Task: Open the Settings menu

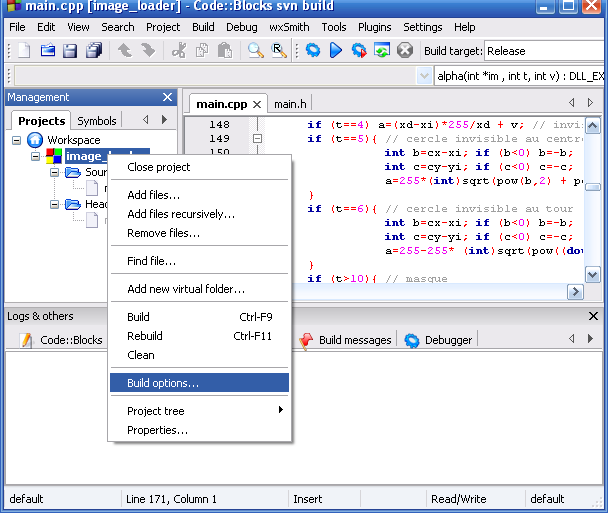Action: (x=423, y=27)
